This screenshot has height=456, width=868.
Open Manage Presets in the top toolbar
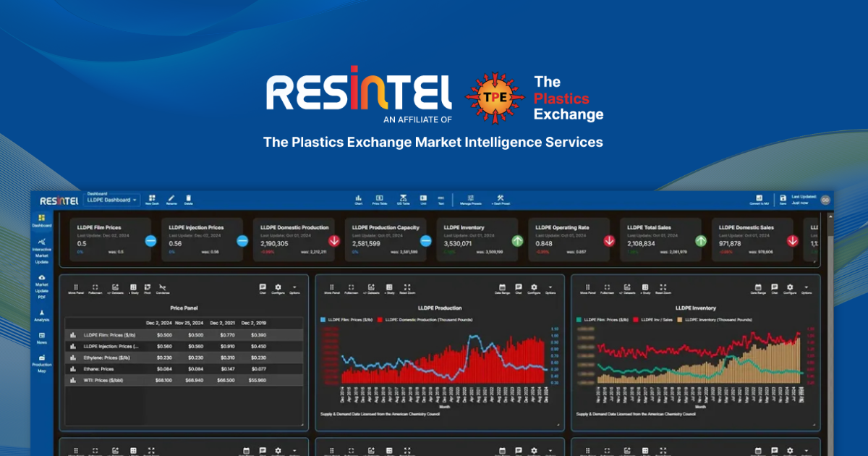click(x=470, y=199)
